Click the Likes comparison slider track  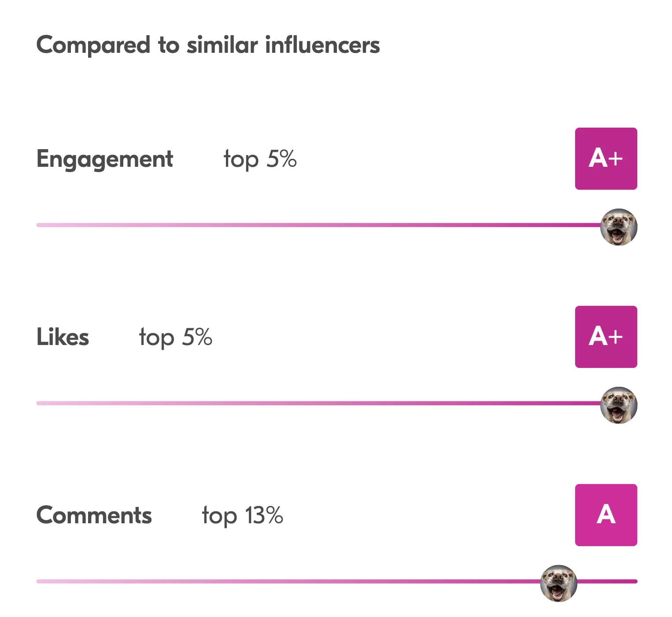point(317,404)
